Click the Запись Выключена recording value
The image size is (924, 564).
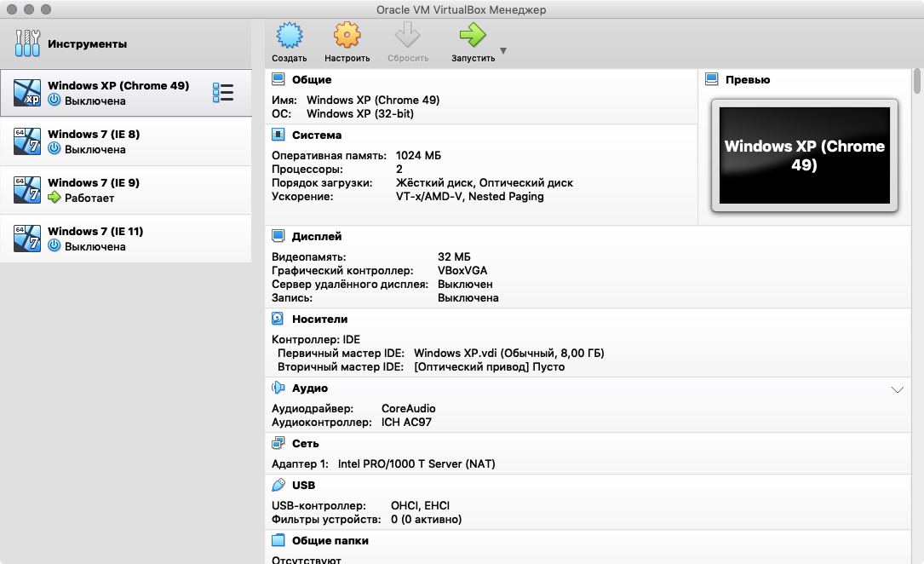click(x=468, y=297)
